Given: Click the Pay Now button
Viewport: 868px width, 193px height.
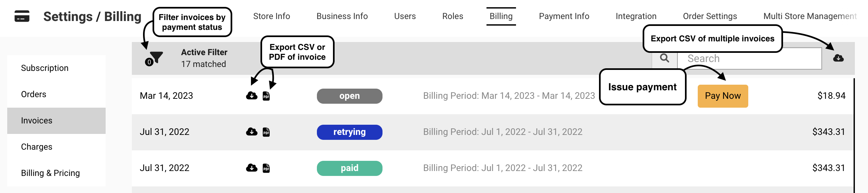Looking at the screenshot, I should (x=723, y=96).
